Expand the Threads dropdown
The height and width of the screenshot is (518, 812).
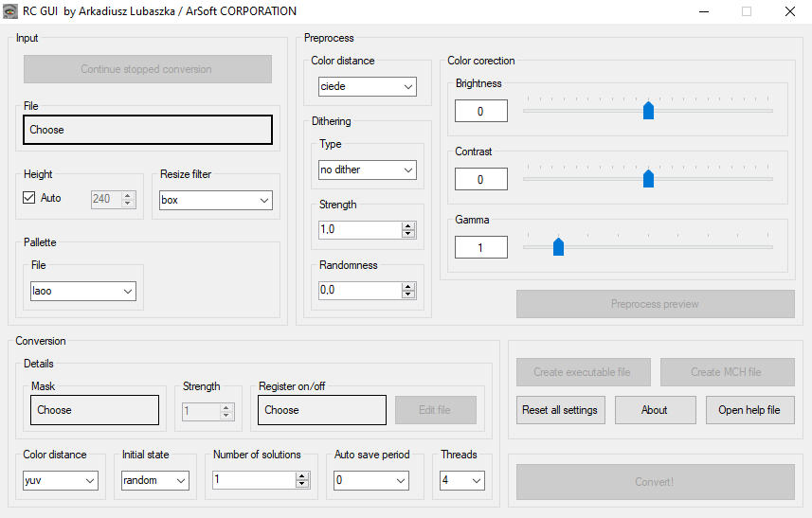(462, 481)
